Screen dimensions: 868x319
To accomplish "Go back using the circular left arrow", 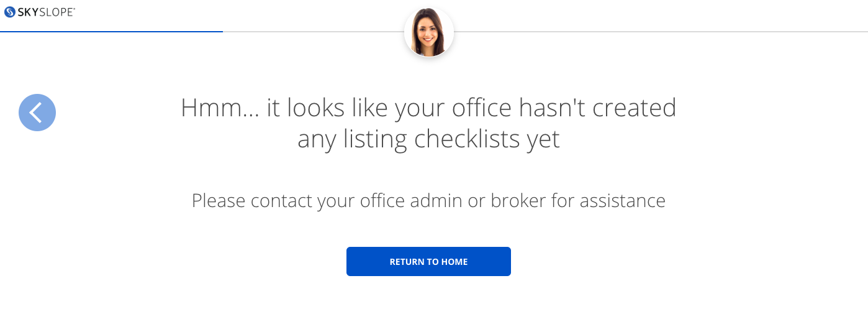I will click(37, 113).
